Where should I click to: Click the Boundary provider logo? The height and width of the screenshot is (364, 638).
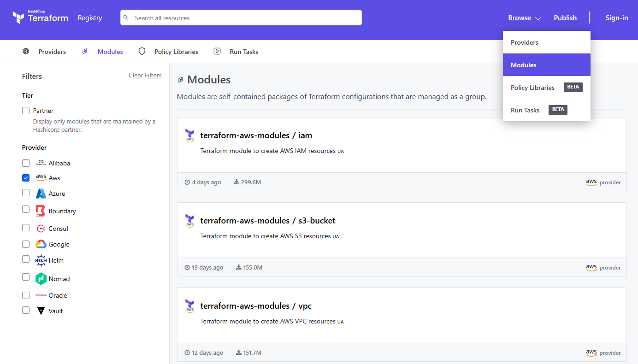point(41,211)
